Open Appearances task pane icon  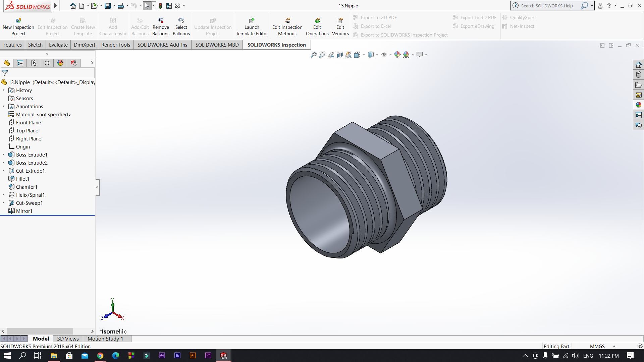(638, 105)
